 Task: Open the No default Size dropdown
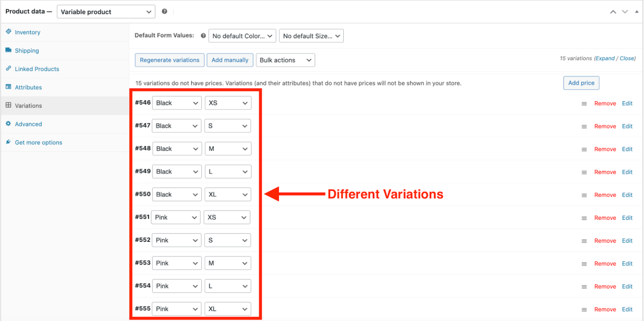tap(311, 36)
